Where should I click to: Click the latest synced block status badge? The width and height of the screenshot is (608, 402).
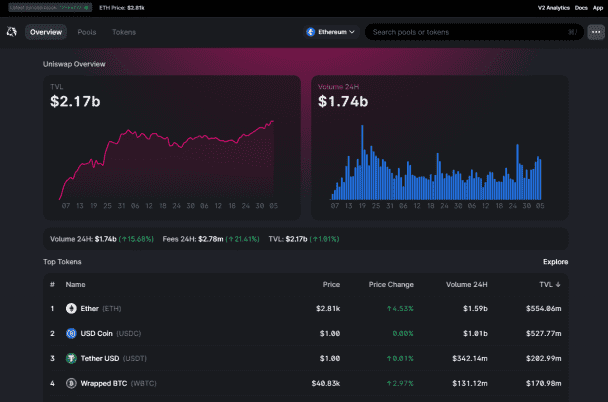click(x=50, y=7)
